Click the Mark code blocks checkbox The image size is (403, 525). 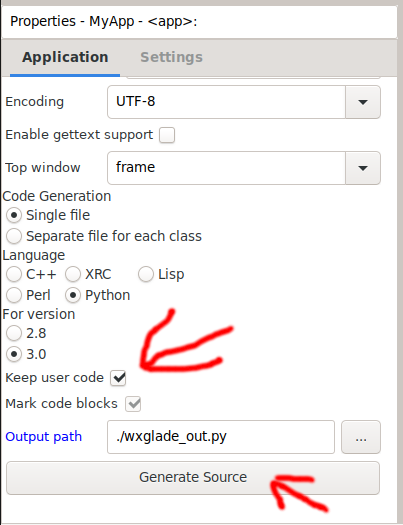click(x=133, y=404)
